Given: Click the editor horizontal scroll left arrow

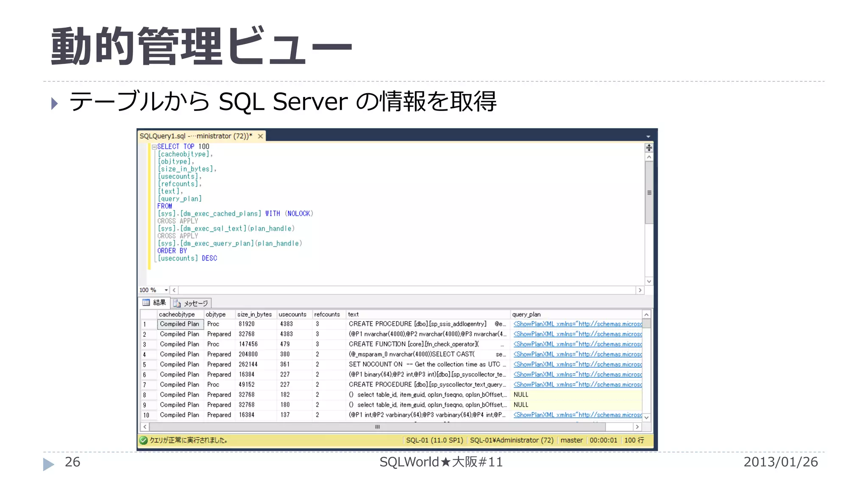Looking at the screenshot, I should pos(174,290).
